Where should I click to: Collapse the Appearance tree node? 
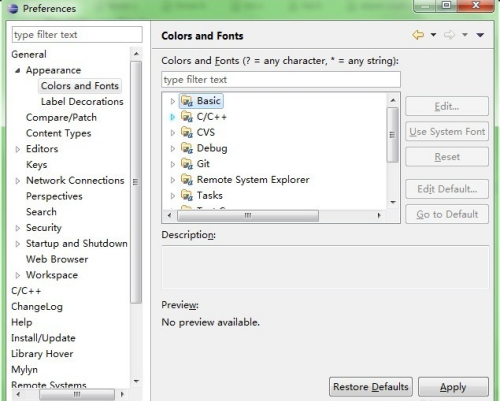(18, 70)
